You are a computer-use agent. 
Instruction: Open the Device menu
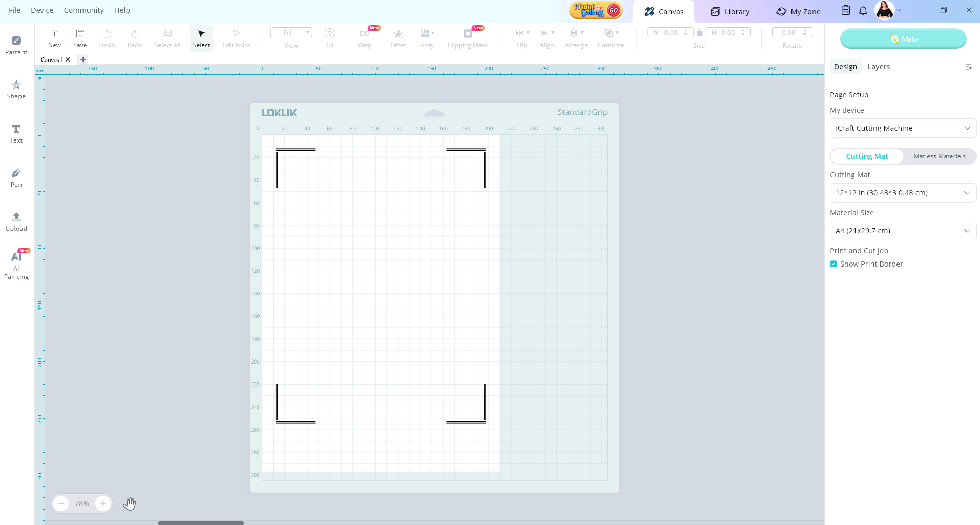(42, 10)
